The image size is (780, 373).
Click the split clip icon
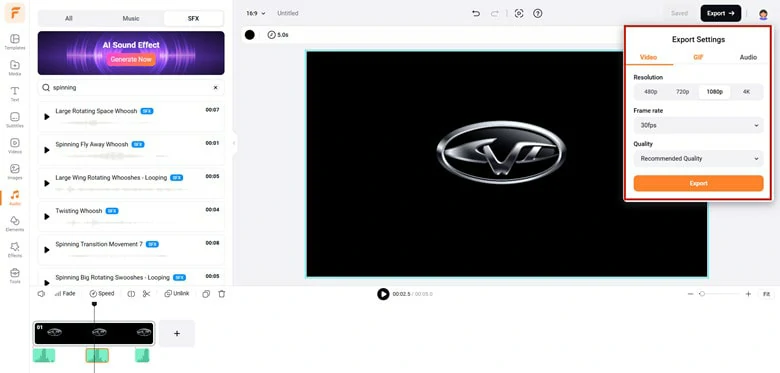(x=131, y=294)
